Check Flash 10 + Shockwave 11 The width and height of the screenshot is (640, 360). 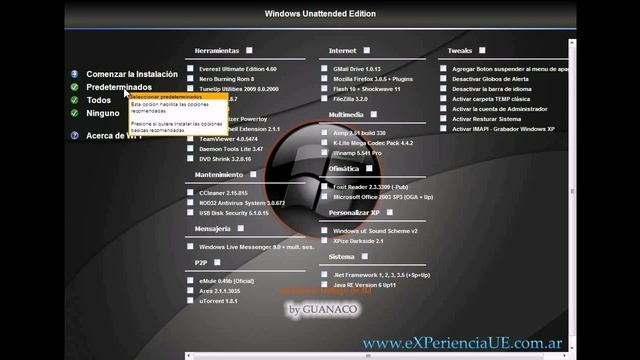324,88
